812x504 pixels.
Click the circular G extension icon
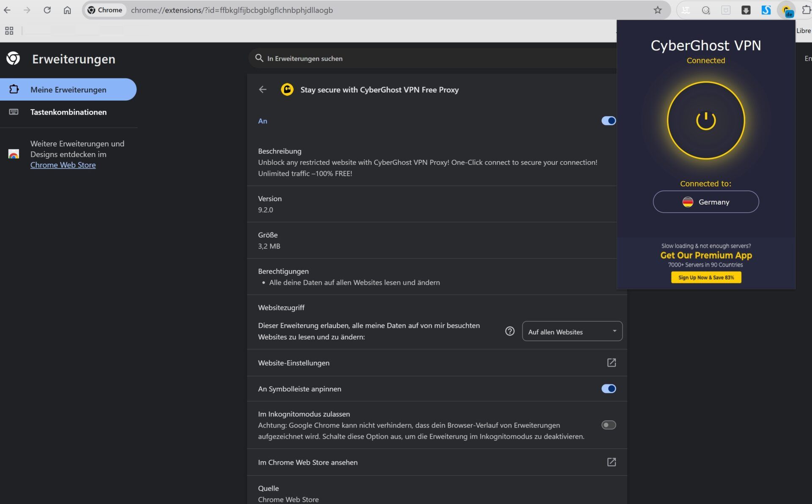[706, 10]
